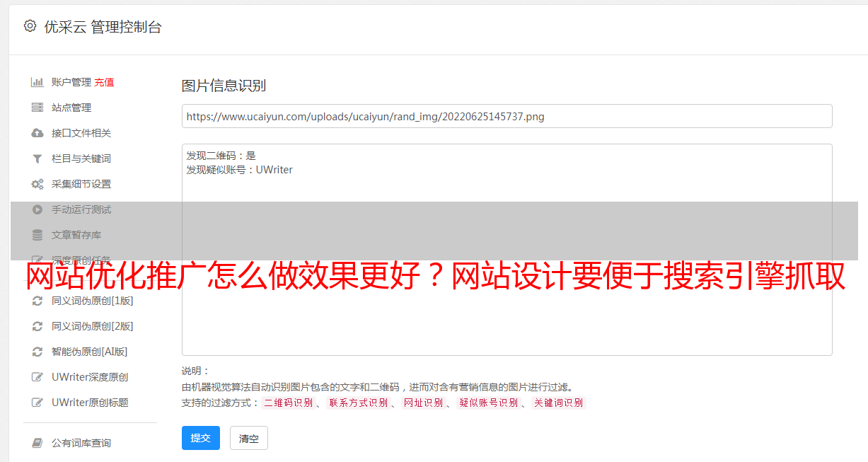Screen dimensions: 868x462
Task: Click book icon beside 公有词库查询
Action: click(37, 443)
